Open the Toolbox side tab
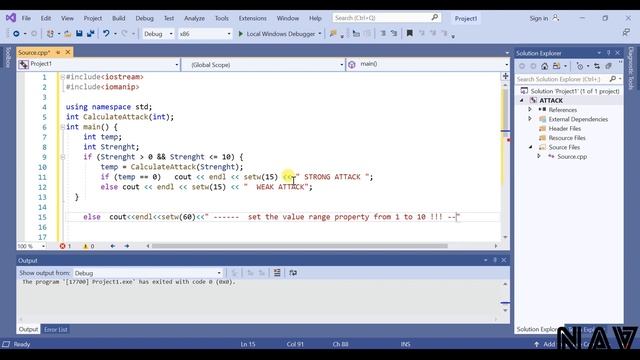 click(7, 58)
